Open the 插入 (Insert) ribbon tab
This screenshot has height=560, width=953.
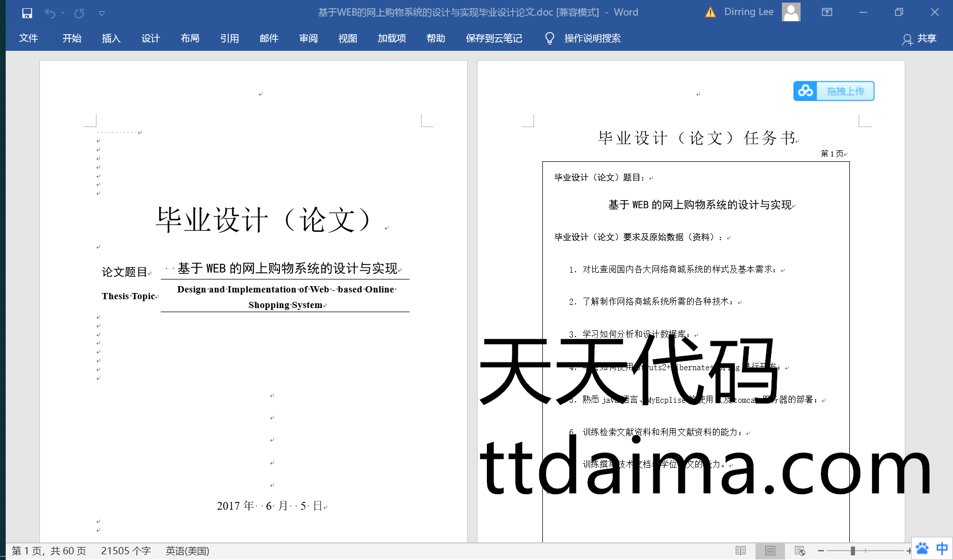point(111,38)
